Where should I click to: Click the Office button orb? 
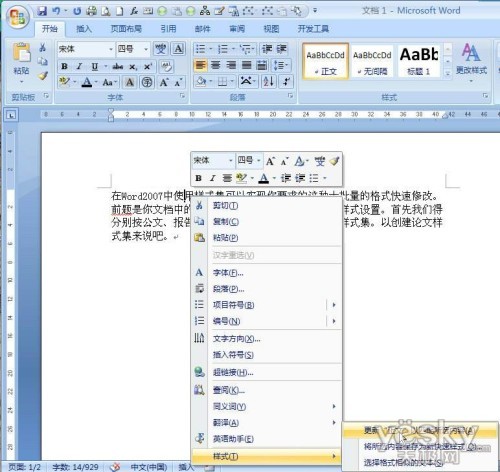pos(17,17)
